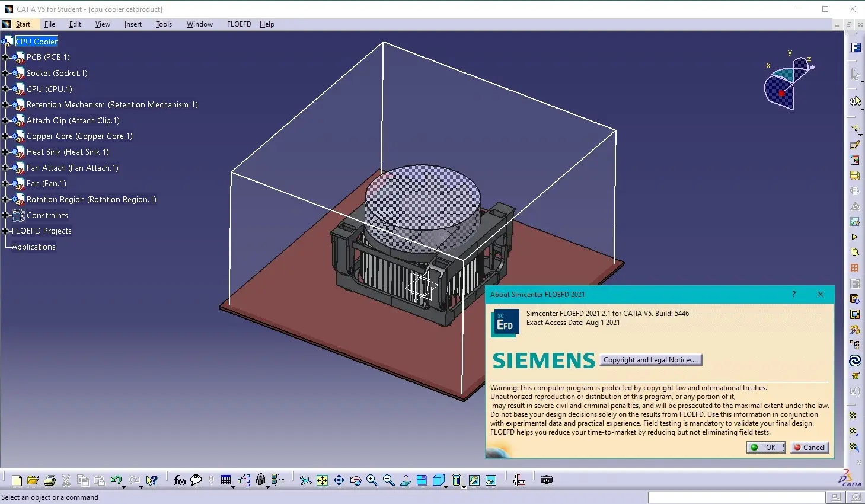Select Fan Attach (Fan Attach.1) in tree

coord(72,168)
